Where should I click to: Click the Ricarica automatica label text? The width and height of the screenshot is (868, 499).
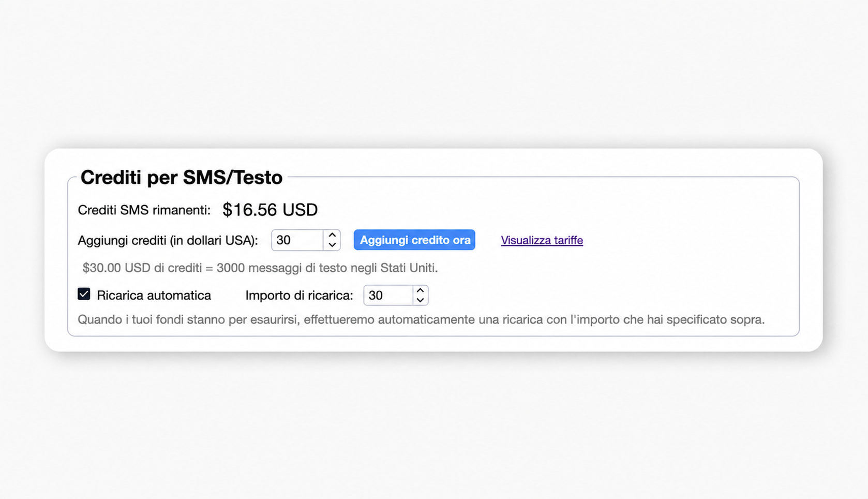point(154,296)
